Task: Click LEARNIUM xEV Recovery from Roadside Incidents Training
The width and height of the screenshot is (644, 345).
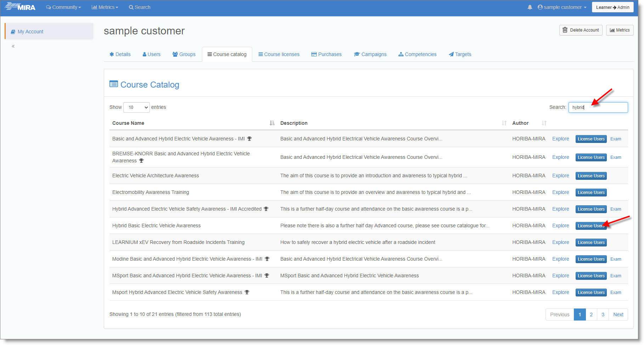Action: tap(178, 242)
